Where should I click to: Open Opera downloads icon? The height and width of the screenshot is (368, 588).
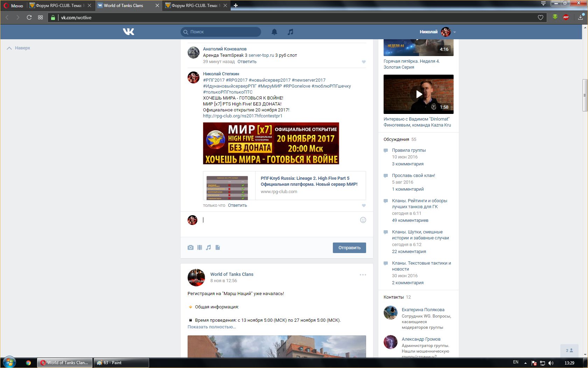click(580, 17)
